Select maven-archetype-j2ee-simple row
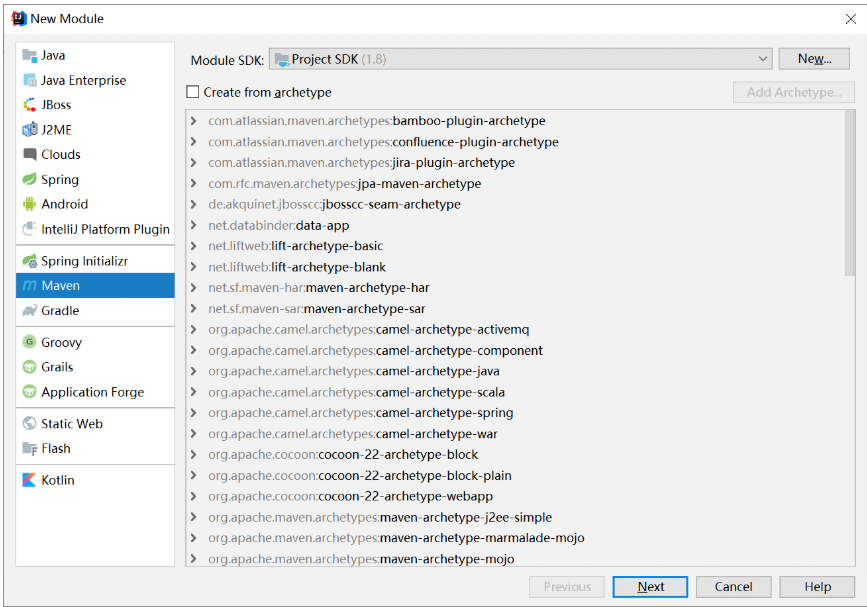 point(515,517)
